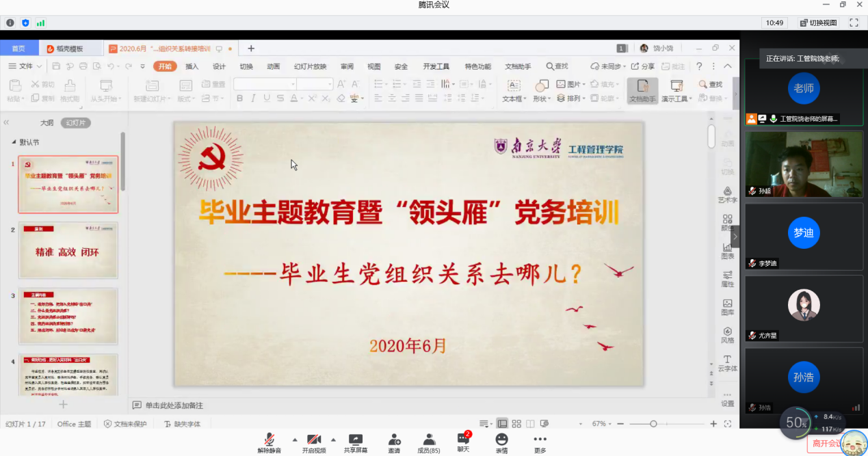Screen dimensions: 868x456
Task: Enter full screen mode
Action: 854,23
